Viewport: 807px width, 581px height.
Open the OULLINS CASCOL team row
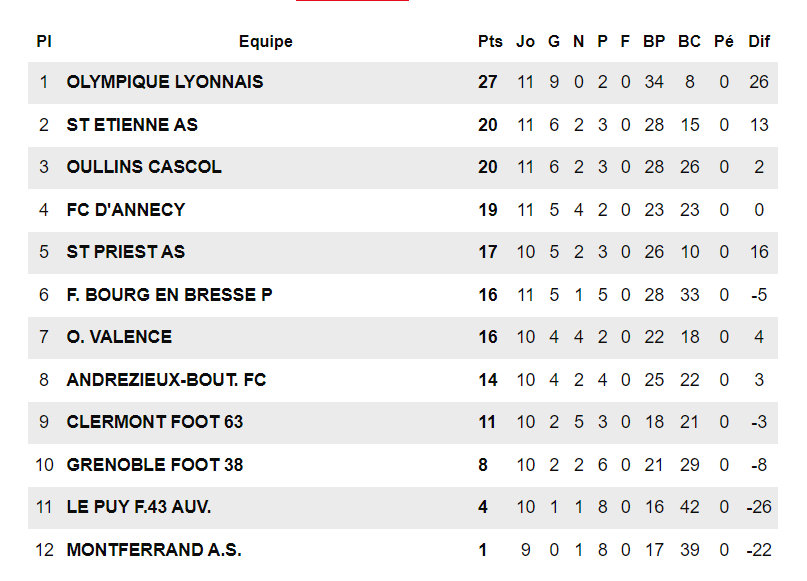pyautogui.click(x=144, y=167)
